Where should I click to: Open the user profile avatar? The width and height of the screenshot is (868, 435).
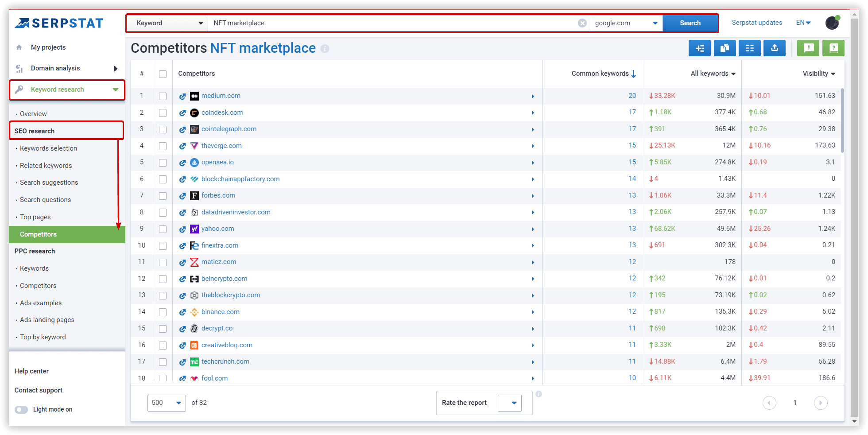[832, 23]
